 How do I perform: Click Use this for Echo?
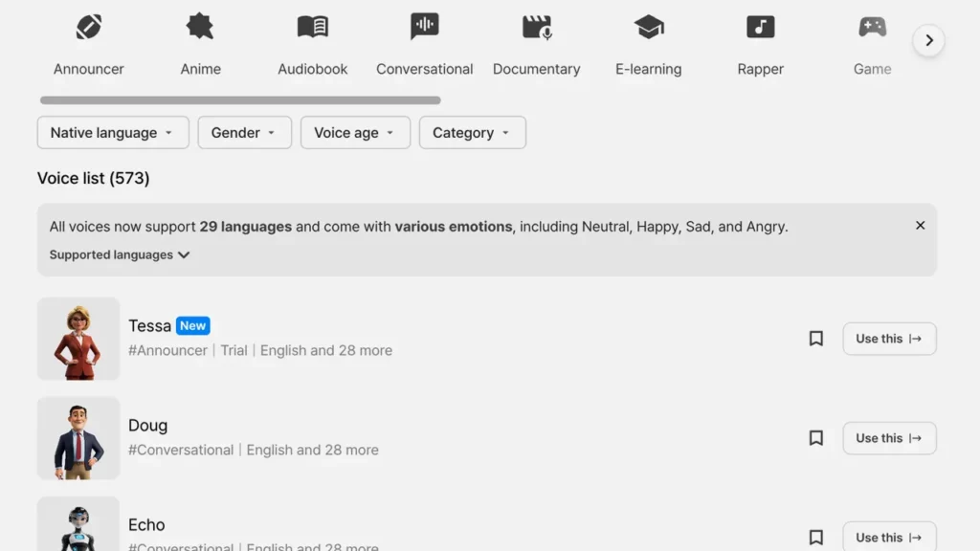889,536
